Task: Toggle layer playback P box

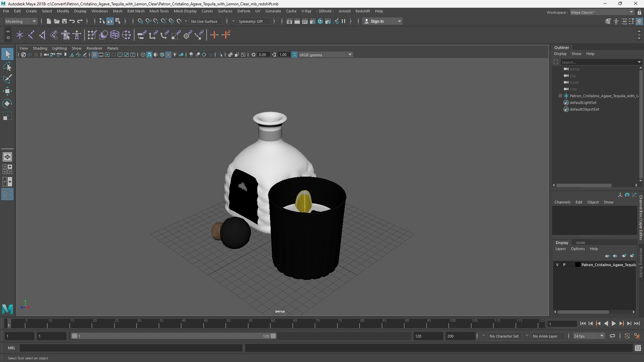Action: [x=564, y=265]
